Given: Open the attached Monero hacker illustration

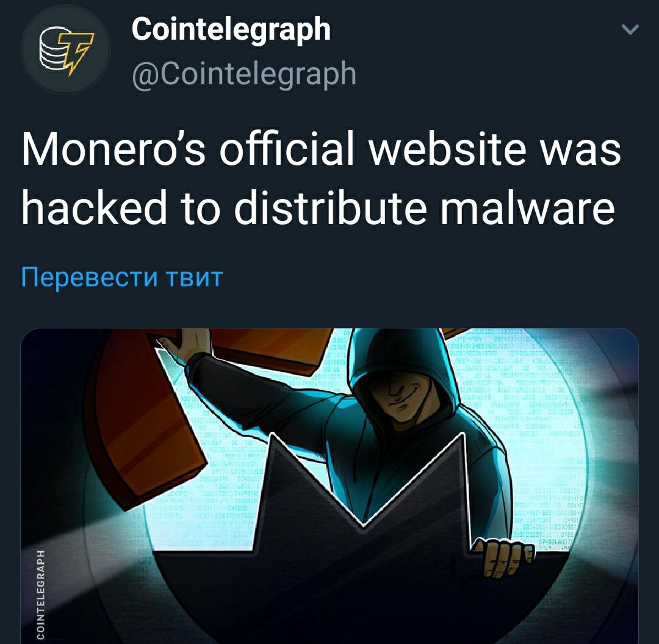Looking at the screenshot, I should pos(329,486).
